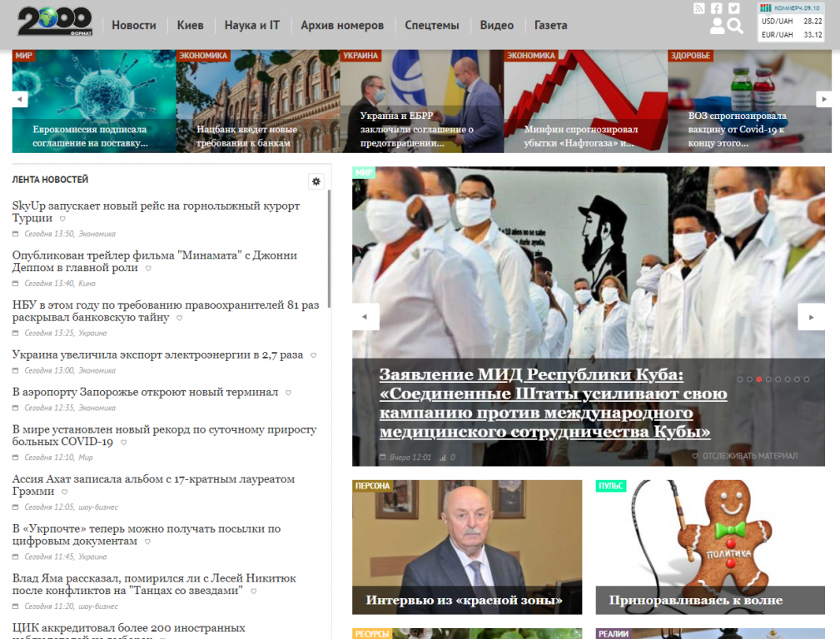Open the 'Архив номеров' menu item
This screenshot has height=639, width=840.
(x=342, y=25)
